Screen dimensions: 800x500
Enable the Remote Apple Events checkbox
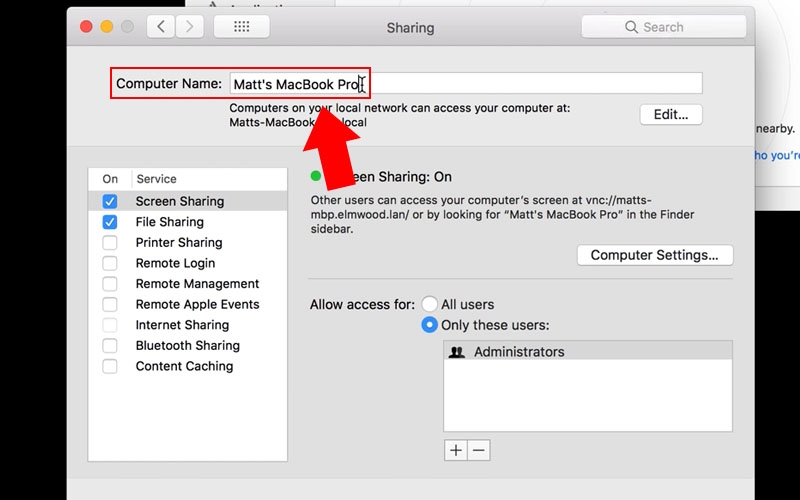coord(110,305)
